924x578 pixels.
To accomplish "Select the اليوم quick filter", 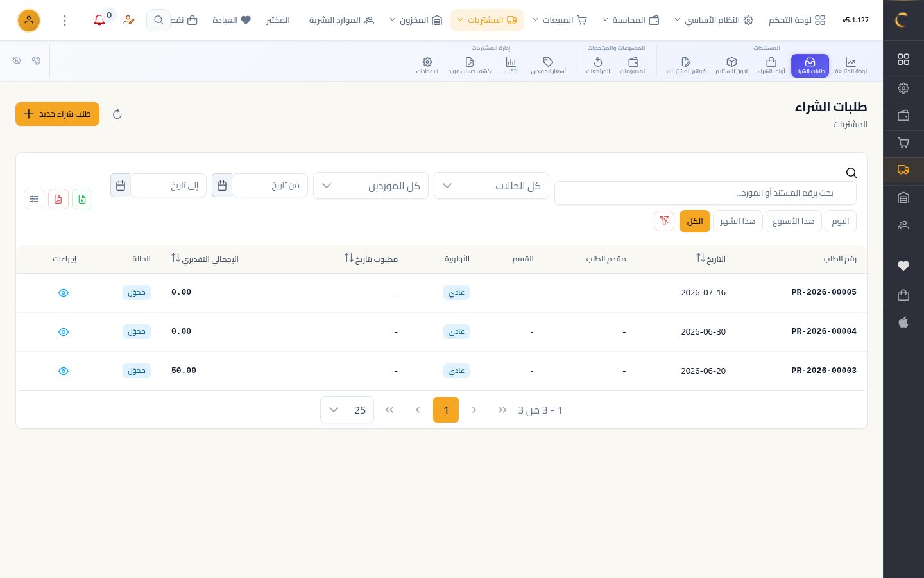I will (x=840, y=221).
